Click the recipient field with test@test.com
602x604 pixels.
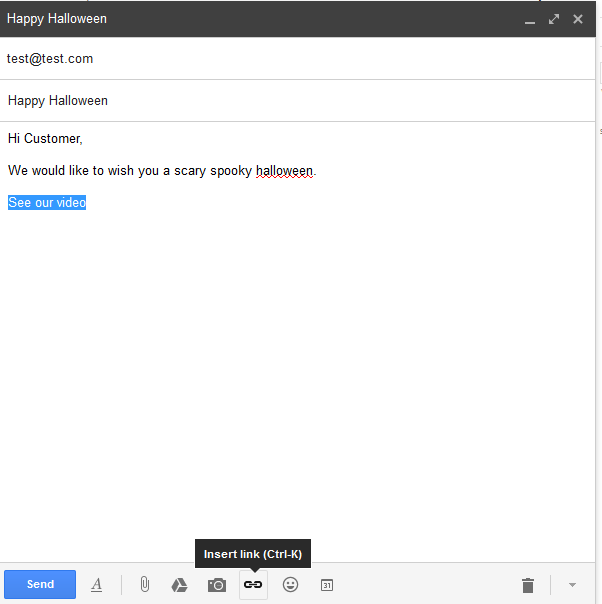point(297,59)
